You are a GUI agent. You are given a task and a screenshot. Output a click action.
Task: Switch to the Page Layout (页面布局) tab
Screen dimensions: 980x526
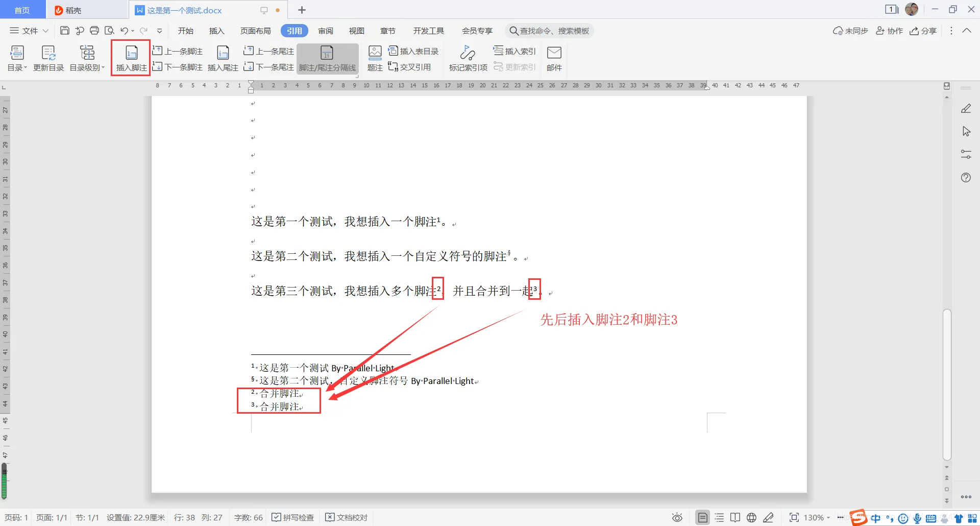tap(256, 31)
